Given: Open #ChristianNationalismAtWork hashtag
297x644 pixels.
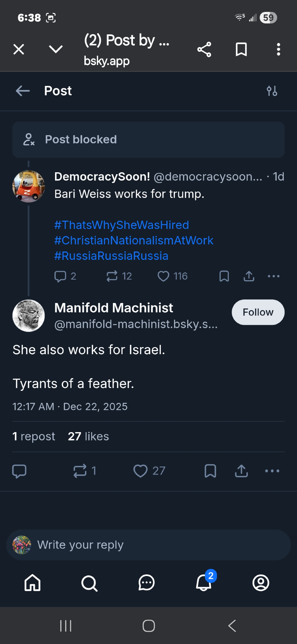Looking at the screenshot, I should click(x=134, y=241).
